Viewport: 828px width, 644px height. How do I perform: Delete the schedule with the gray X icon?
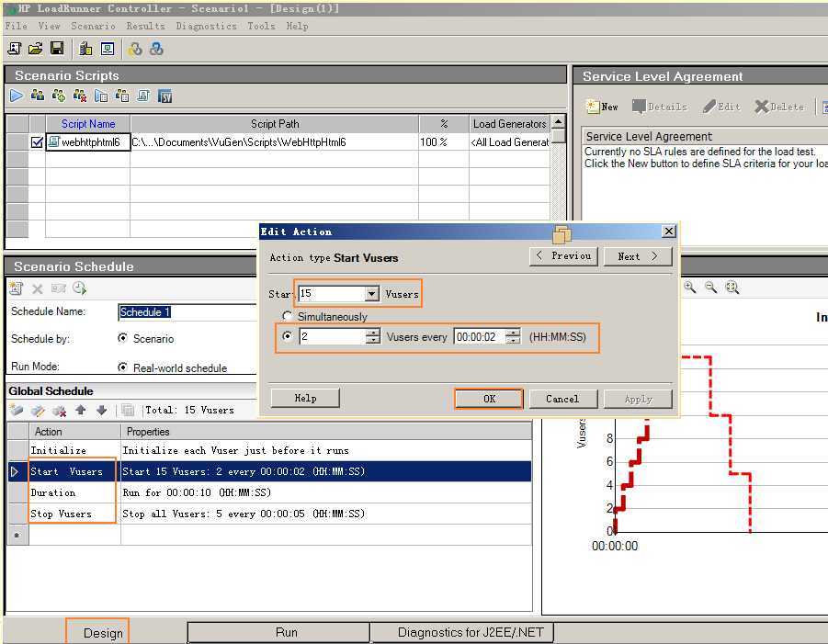point(37,288)
